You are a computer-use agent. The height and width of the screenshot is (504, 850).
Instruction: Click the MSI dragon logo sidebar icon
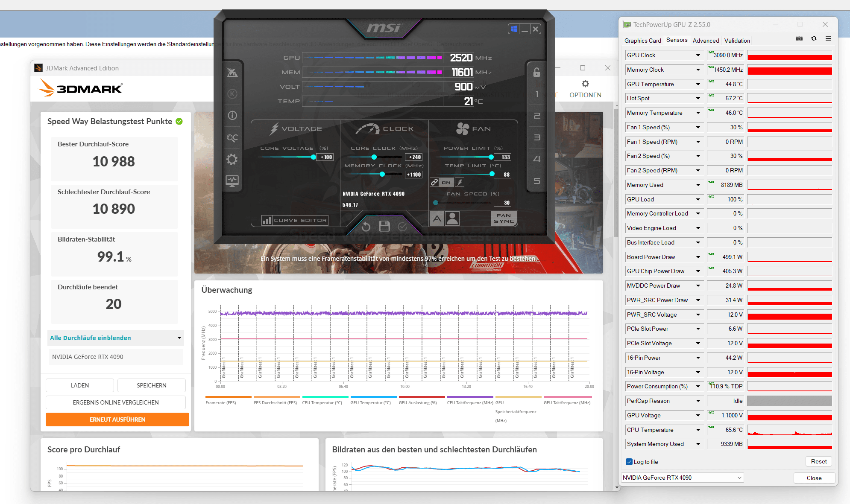[x=232, y=72]
